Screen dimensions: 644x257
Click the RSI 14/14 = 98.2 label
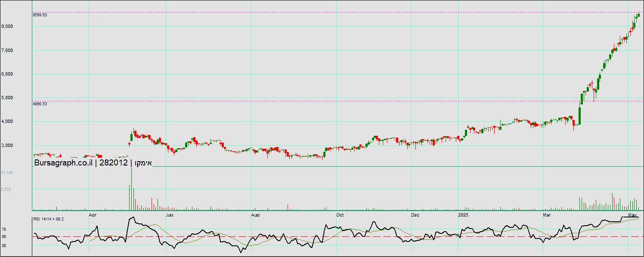[48, 219]
